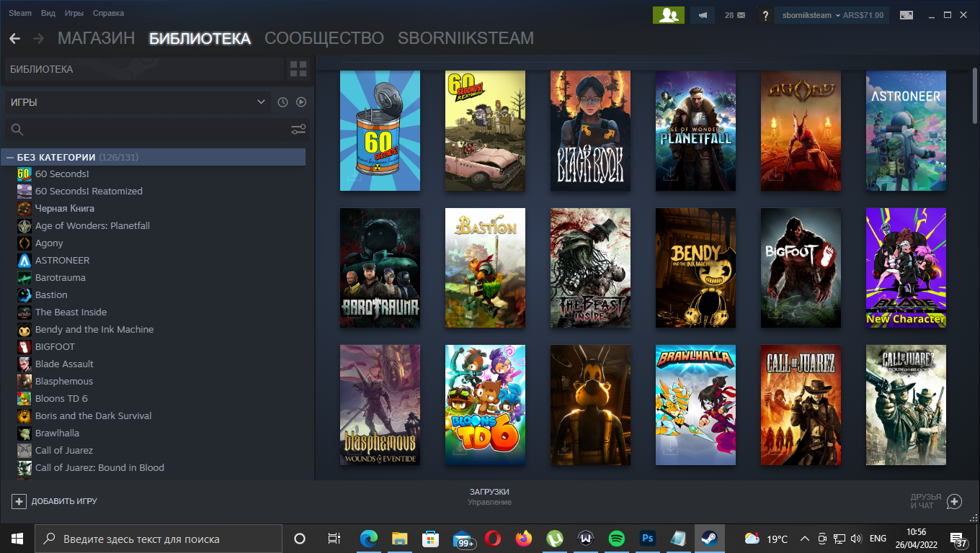
Task: Open the notification center with 37
Action: click(x=960, y=539)
